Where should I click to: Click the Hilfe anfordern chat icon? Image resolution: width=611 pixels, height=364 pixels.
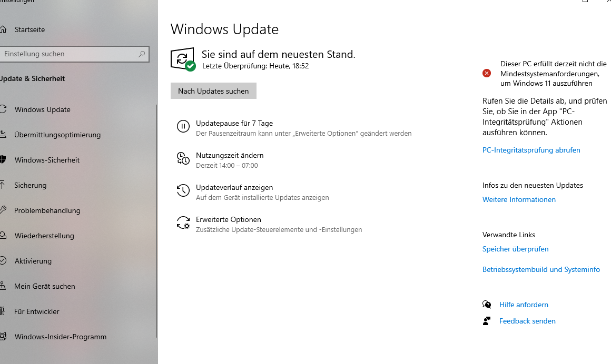pos(487,305)
